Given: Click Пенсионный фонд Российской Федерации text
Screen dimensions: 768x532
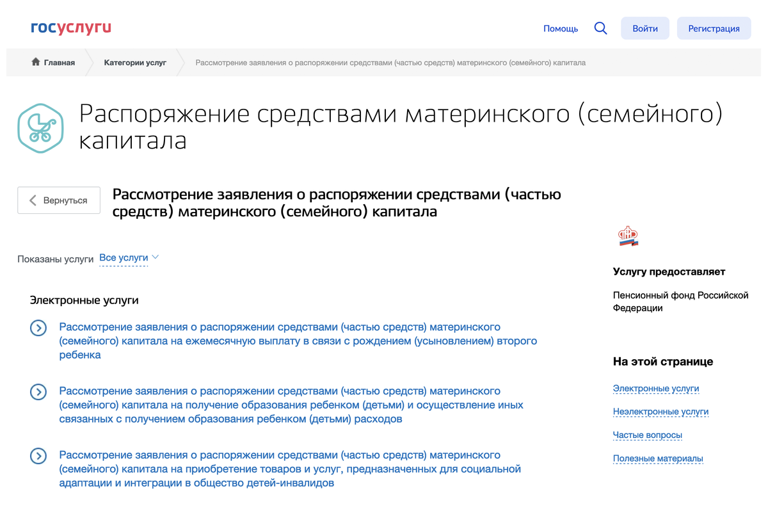Looking at the screenshot, I should [x=680, y=302].
